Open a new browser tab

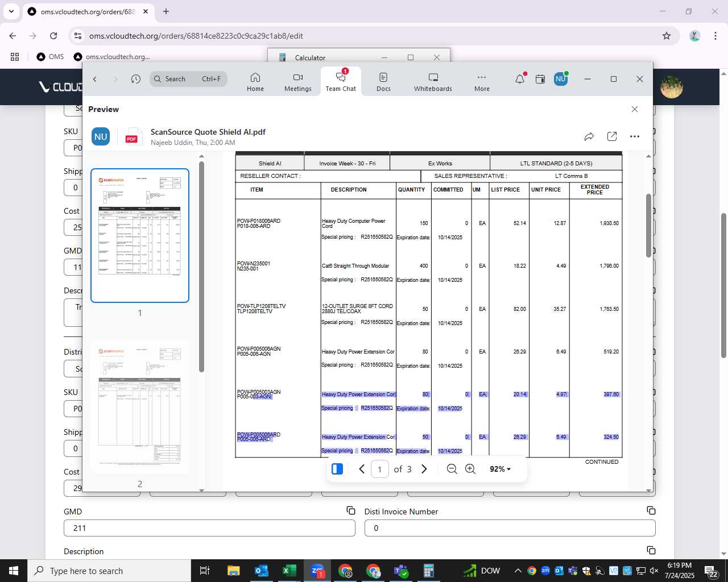166,11
